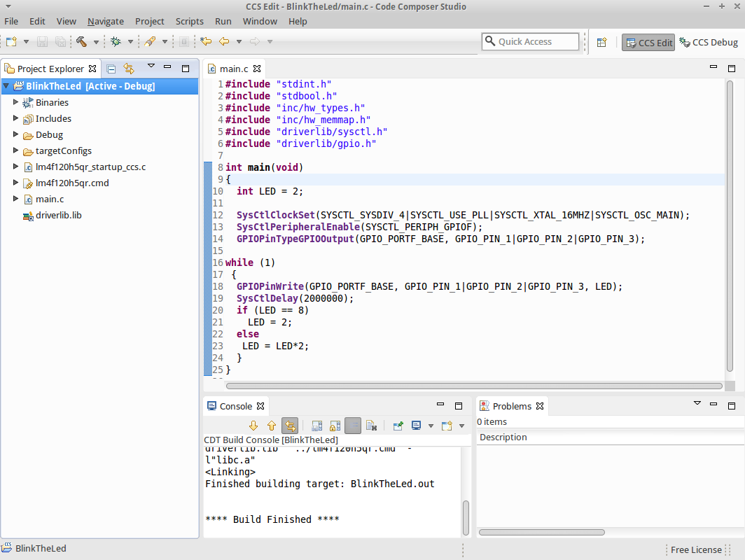Open the Edit menu

point(37,22)
